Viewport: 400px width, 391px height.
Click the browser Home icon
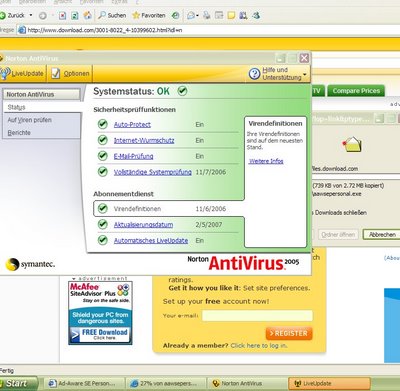pos(88,15)
